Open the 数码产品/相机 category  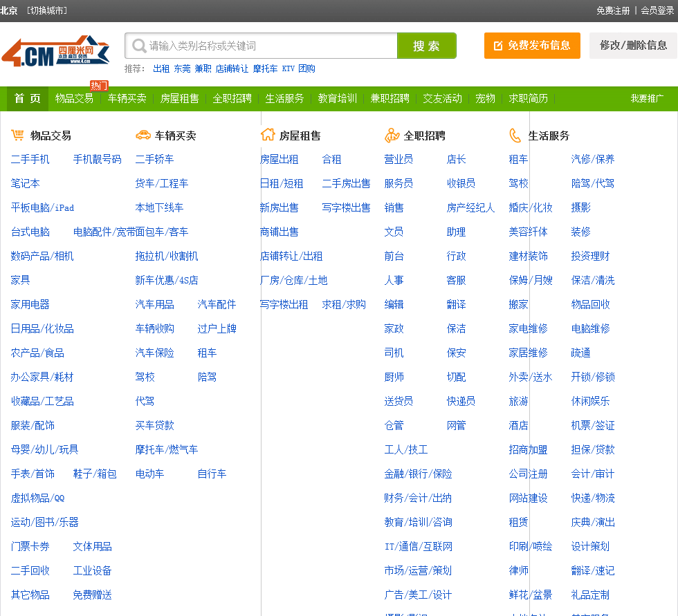[x=42, y=256]
